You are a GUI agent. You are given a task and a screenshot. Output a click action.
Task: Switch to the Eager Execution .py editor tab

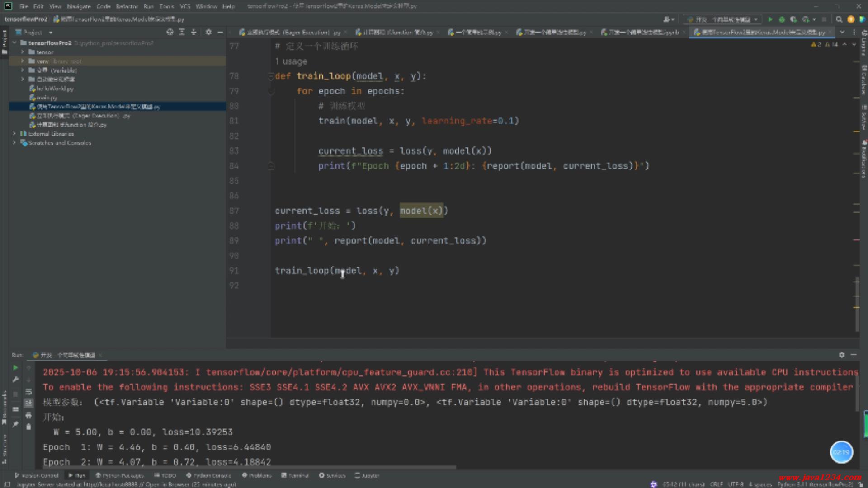click(292, 33)
